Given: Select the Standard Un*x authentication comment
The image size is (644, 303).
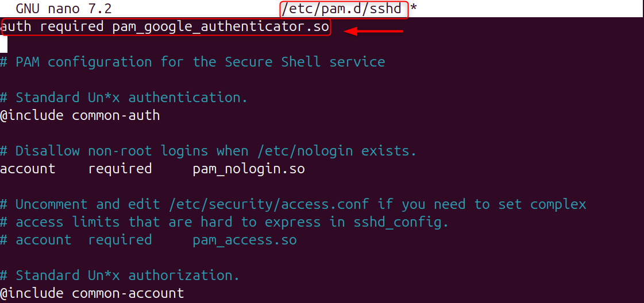Looking at the screenshot, I should 124,98.
